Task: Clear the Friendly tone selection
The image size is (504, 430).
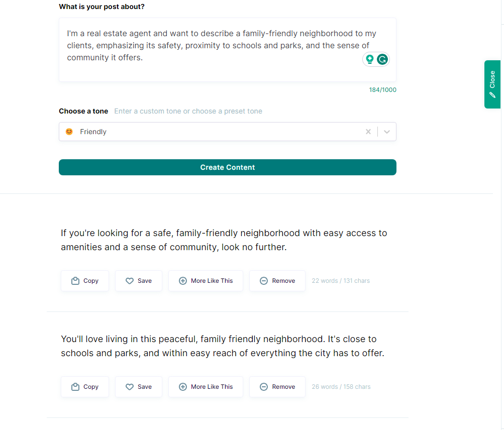Action: click(x=368, y=132)
